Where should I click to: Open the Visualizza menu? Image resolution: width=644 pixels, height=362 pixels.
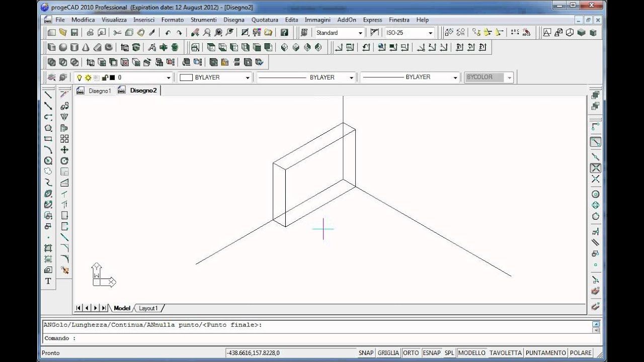click(114, 20)
